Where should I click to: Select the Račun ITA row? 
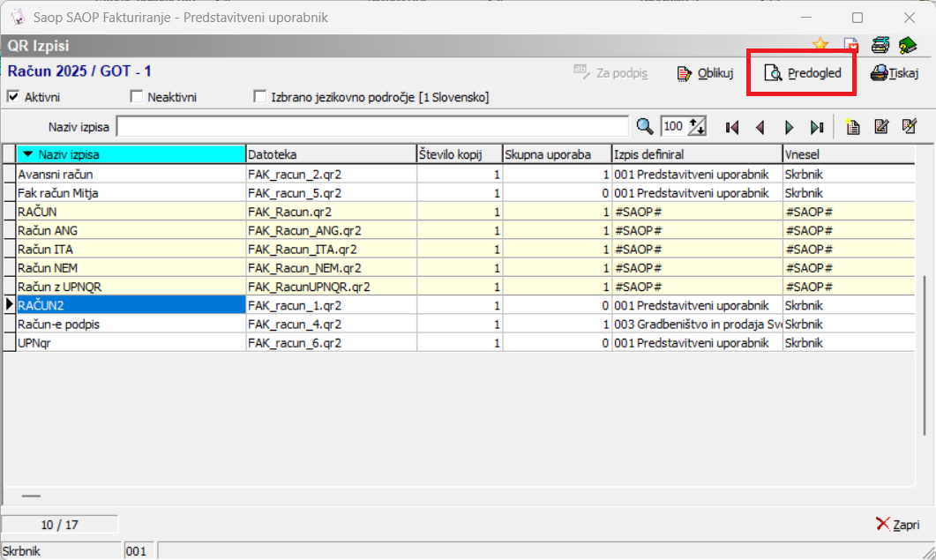point(131,249)
